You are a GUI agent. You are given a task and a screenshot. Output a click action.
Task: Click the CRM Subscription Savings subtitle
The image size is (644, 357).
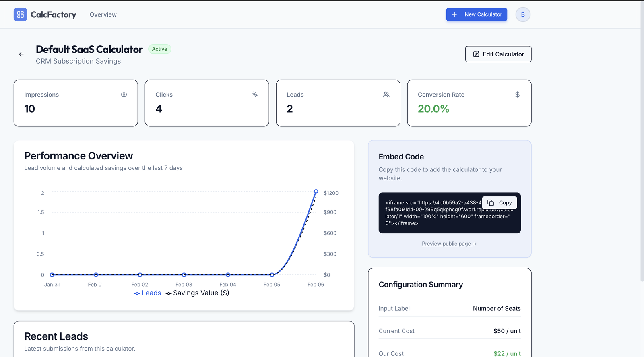point(78,61)
